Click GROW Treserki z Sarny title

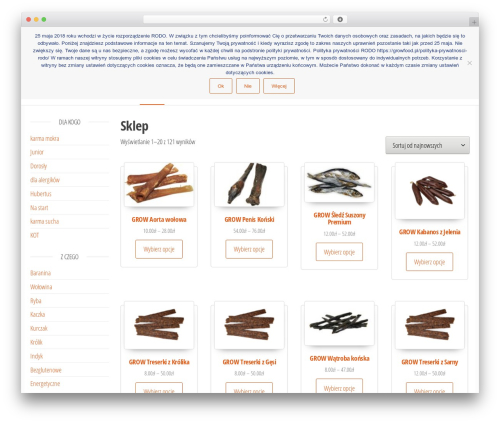tap(430, 362)
